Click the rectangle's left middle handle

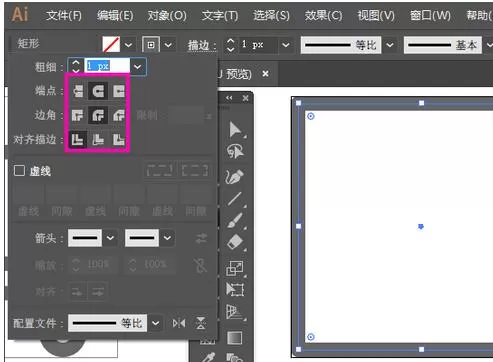(299, 226)
